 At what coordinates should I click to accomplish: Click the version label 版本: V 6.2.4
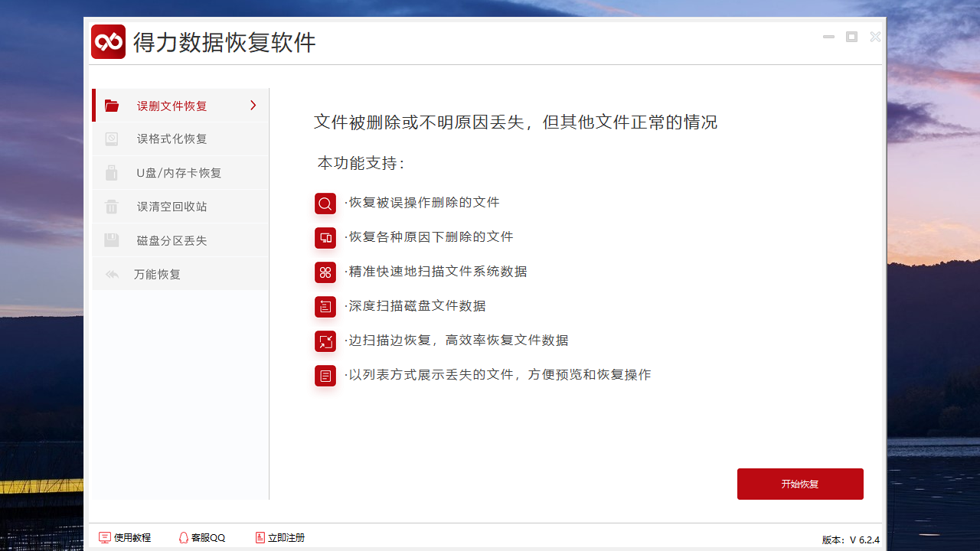tap(851, 540)
